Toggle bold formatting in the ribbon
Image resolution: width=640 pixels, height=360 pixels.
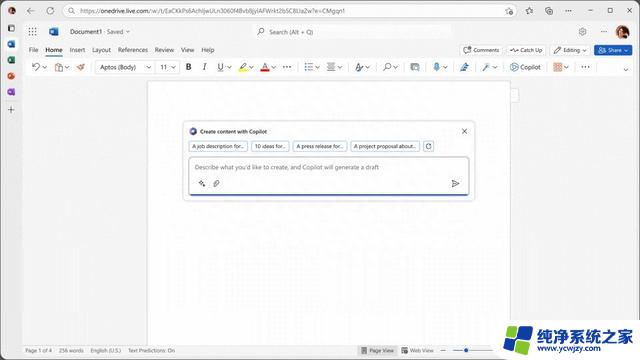tap(189, 67)
